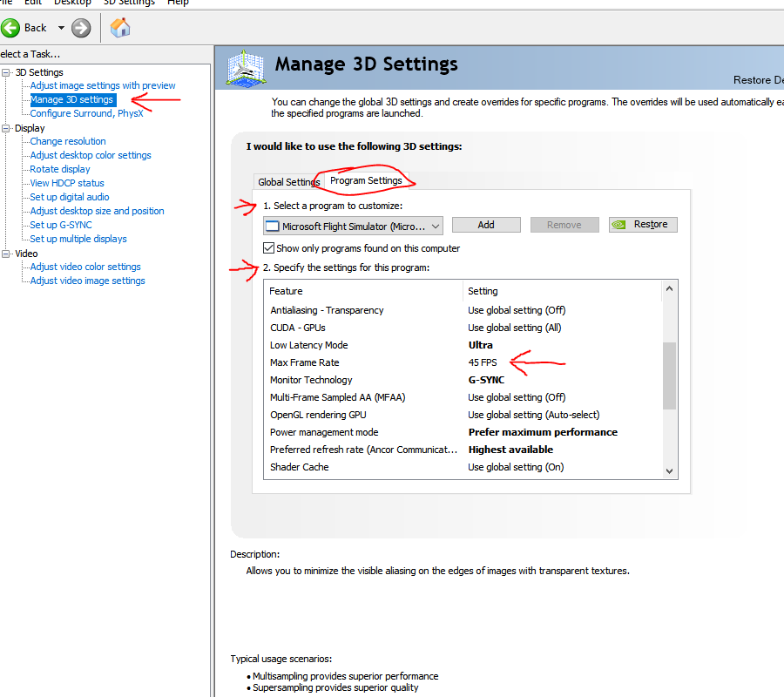Click Restore Defaults link in header
This screenshot has width=784, height=697.
point(759,80)
